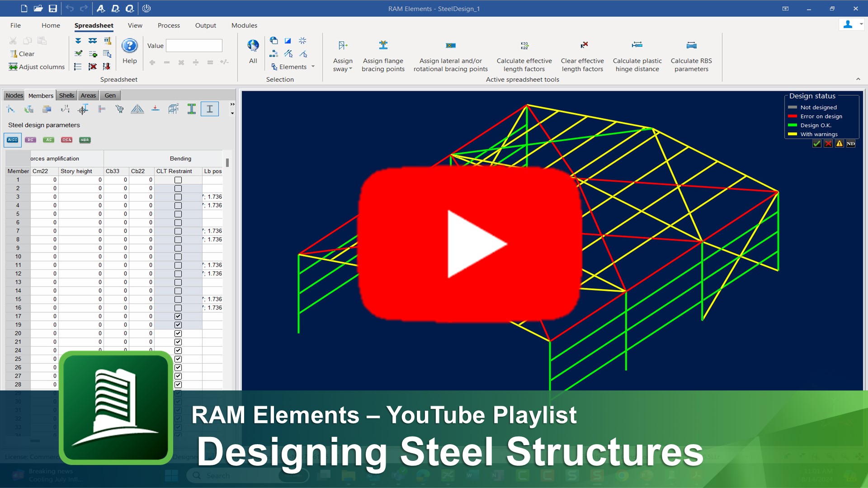Switch to the Modules ribbon tab
This screenshot has height=488, width=868.
tap(244, 25)
